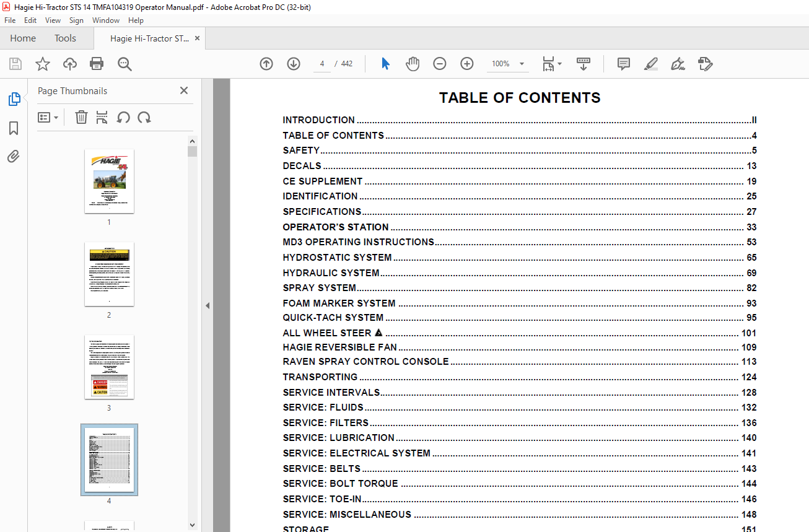This screenshot has height=532, width=809.
Task: Select page 2 thumbnail
Action: [109, 274]
